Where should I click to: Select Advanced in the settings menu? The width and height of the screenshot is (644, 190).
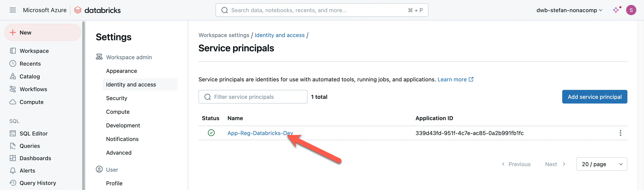(118, 153)
